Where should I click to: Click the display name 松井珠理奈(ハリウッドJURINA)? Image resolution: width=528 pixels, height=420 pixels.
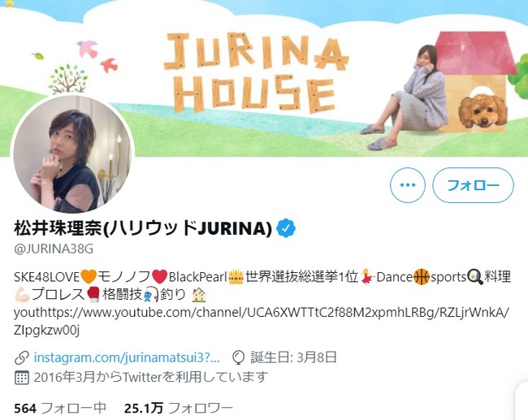143,228
